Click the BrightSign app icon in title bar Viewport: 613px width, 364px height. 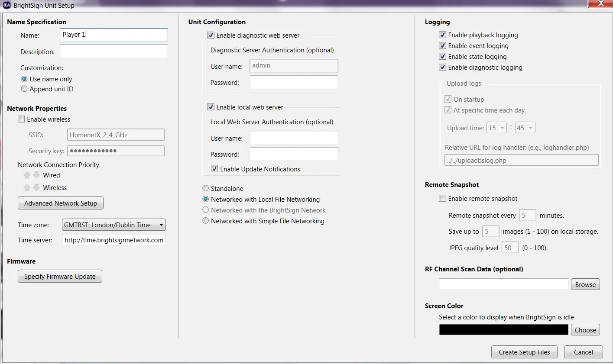point(6,5)
